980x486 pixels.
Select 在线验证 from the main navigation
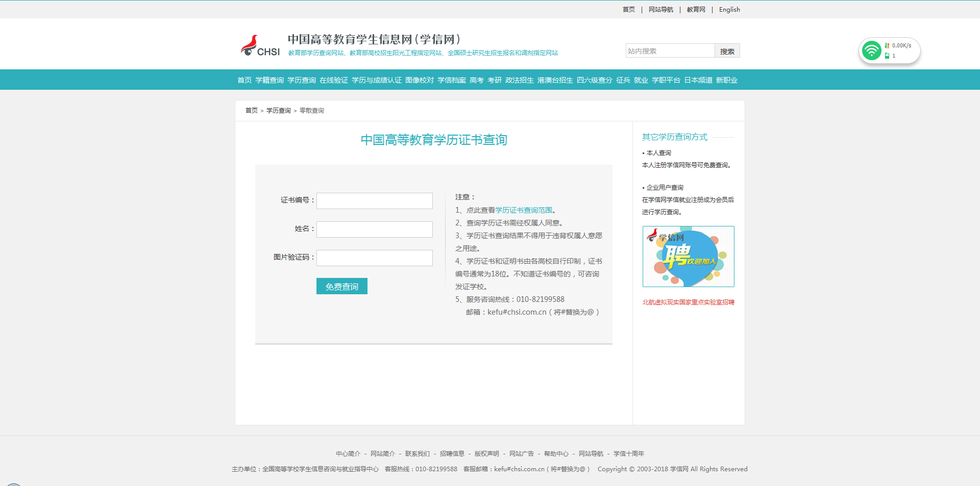(x=334, y=80)
